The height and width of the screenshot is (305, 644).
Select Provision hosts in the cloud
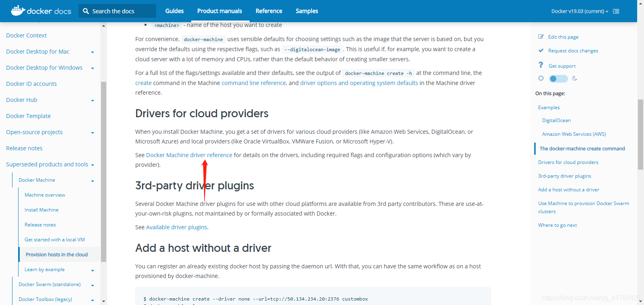(x=57, y=255)
